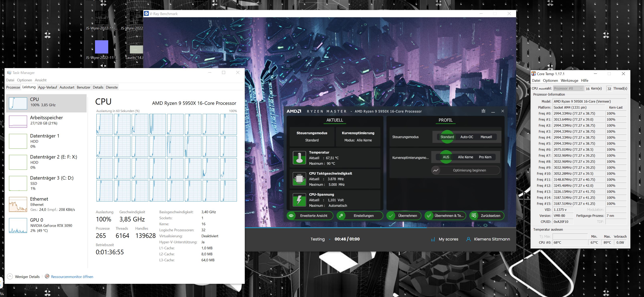Select Auto-OC control mode
644x297 pixels.
tap(466, 137)
